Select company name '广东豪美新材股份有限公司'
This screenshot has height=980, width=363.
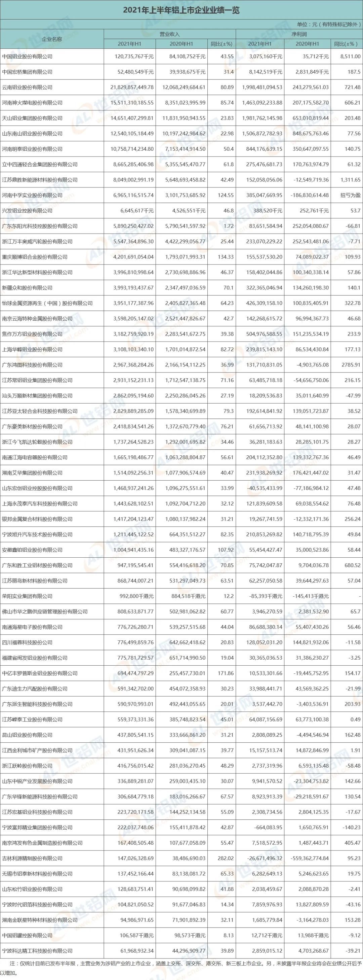pos(32,426)
